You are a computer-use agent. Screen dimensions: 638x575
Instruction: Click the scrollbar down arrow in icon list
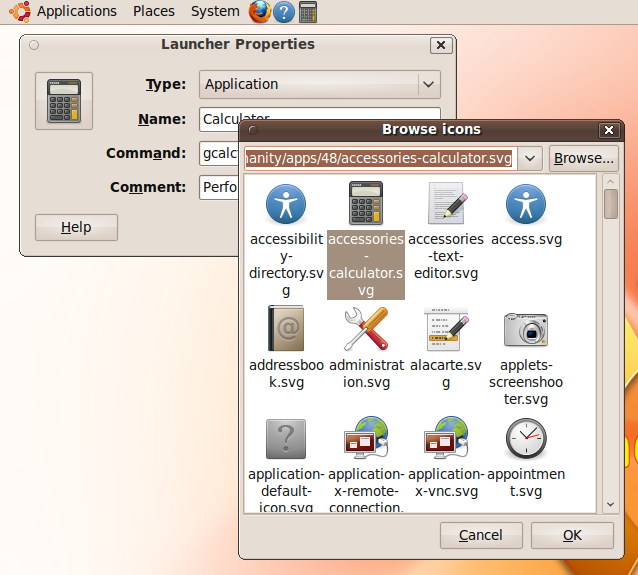pyautogui.click(x=610, y=505)
